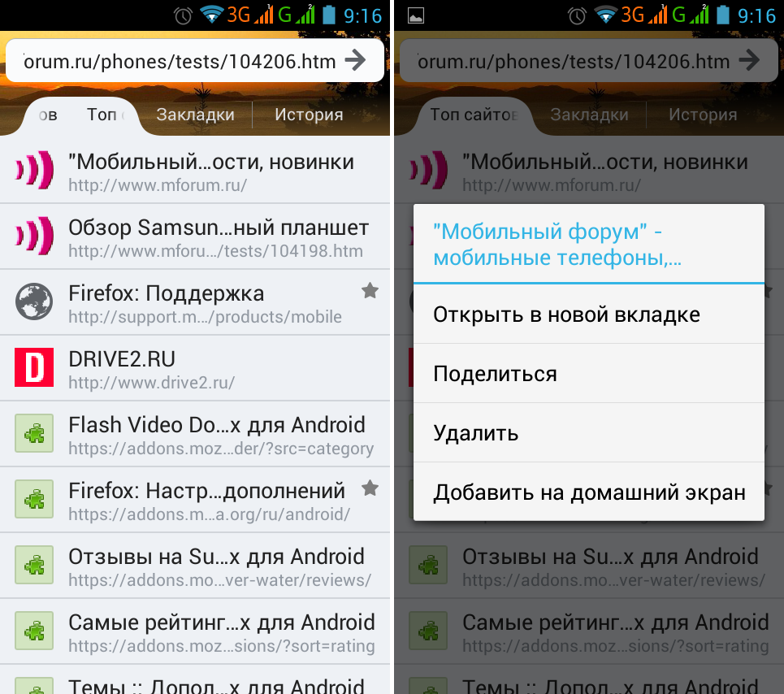The height and width of the screenshot is (694, 784).
Task: Tap puzzle icon for Самые рейтинг, left
Action: 34,631
